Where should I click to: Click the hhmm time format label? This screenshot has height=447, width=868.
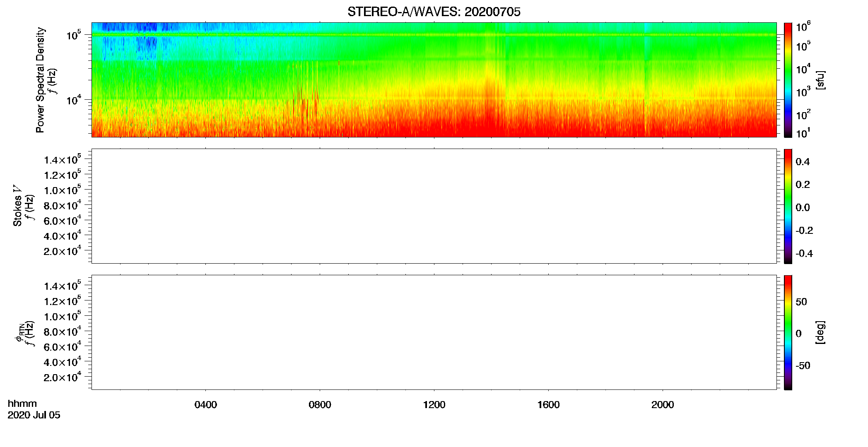22,404
